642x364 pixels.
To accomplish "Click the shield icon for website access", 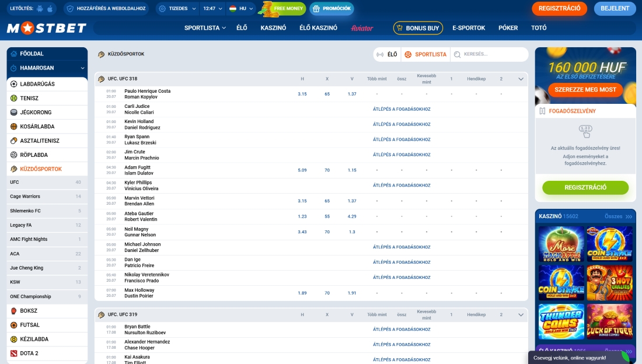I will click(70, 8).
